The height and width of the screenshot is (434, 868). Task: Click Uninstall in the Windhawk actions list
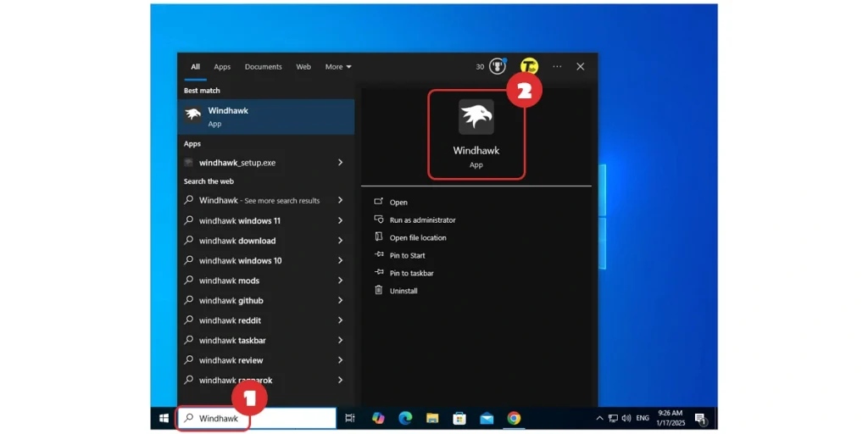(403, 291)
